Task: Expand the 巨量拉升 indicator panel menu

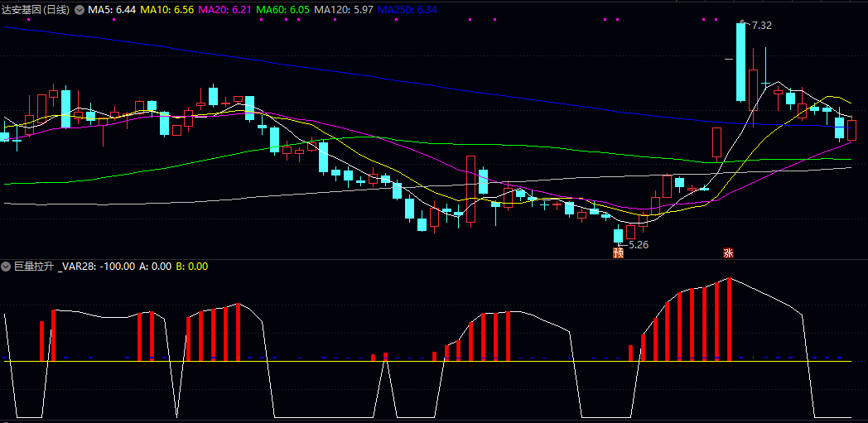Action: click(7, 267)
